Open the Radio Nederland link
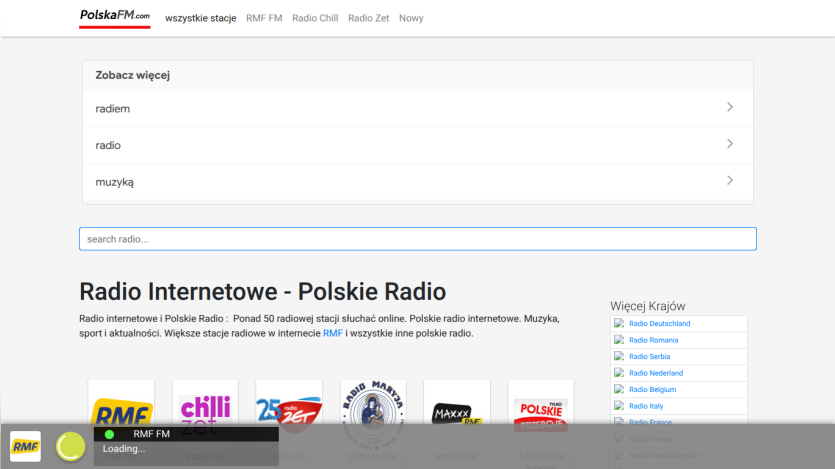835x469 pixels. pyautogui.click(x=656, y=373)
